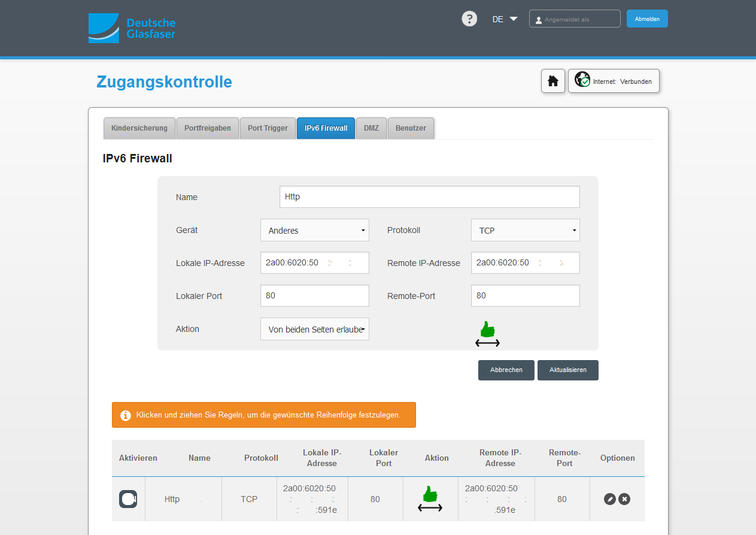Select the IPv6 Firewall tab
Screen dimensions: 756x535
point(326,128)
